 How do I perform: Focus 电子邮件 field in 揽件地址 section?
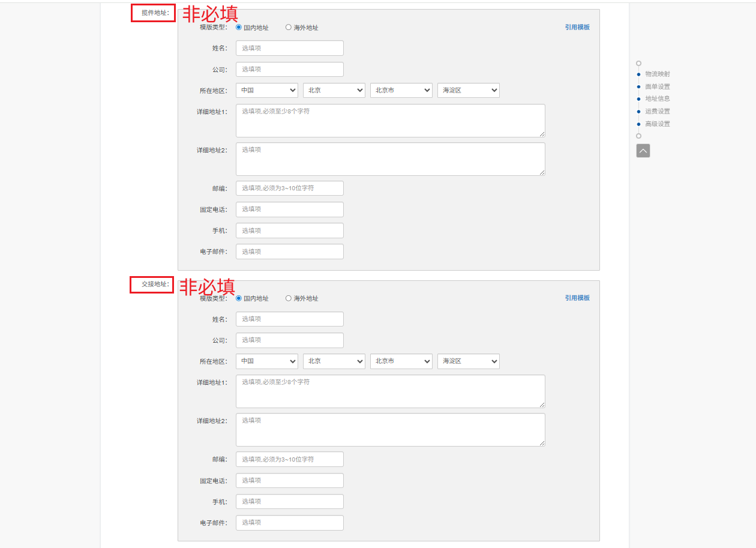290,251
